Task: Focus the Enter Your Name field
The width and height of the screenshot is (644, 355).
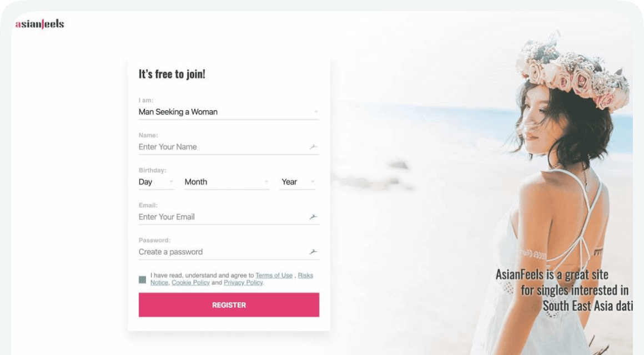Action: point(222,147)
